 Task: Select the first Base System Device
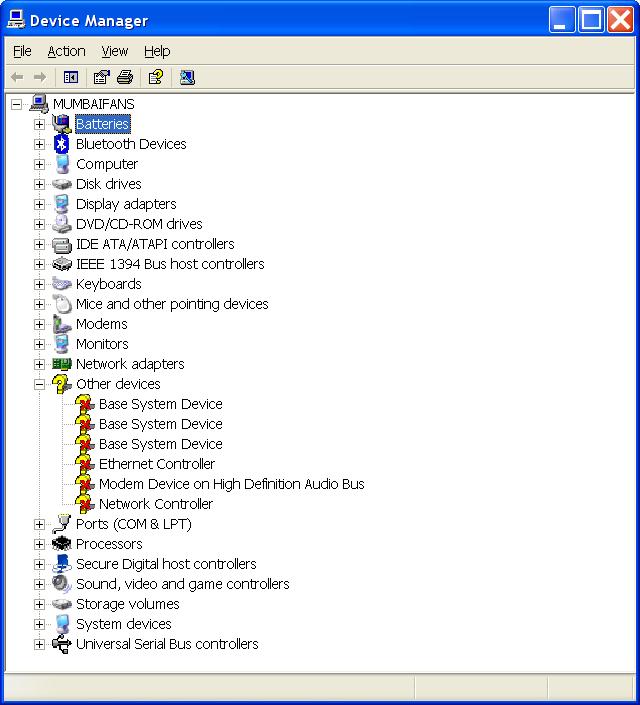(x=161, y=404)
